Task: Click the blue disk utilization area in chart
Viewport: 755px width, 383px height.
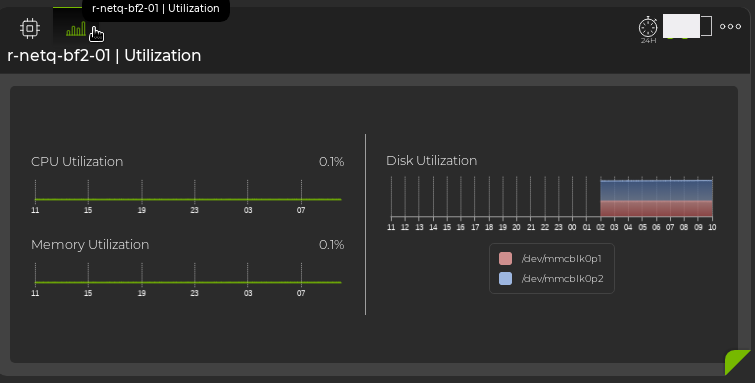Action: point(656,191)
